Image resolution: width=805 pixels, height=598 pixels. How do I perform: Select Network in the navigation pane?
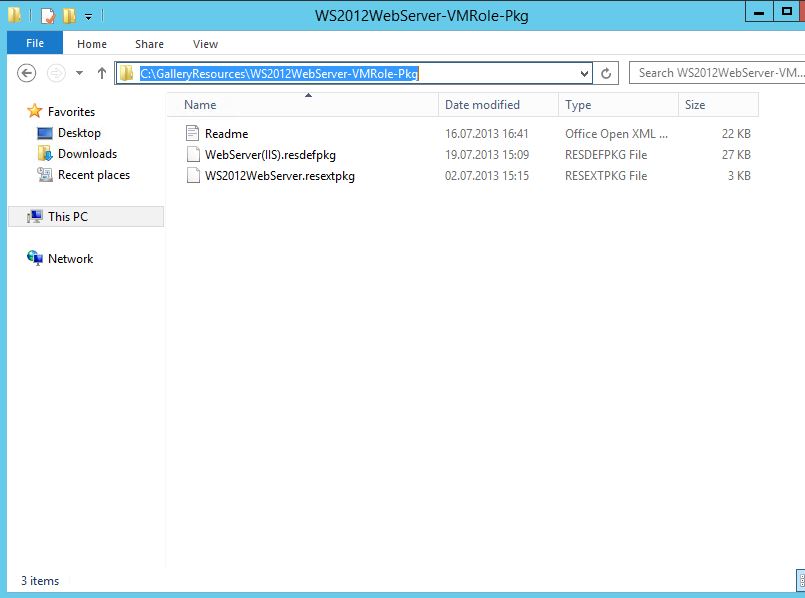tap(70, 259)
